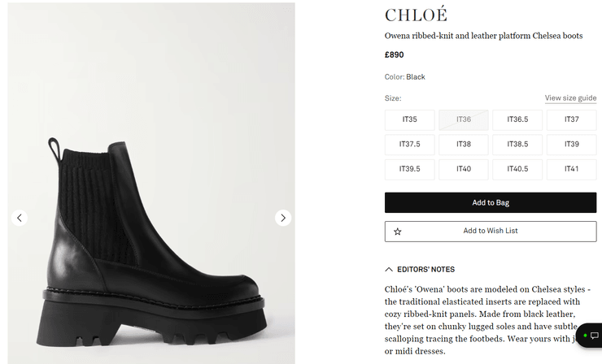Open the View size guide link
This screenshot has height=364, width=602.
pyautogui.click(x=570, y=98)
